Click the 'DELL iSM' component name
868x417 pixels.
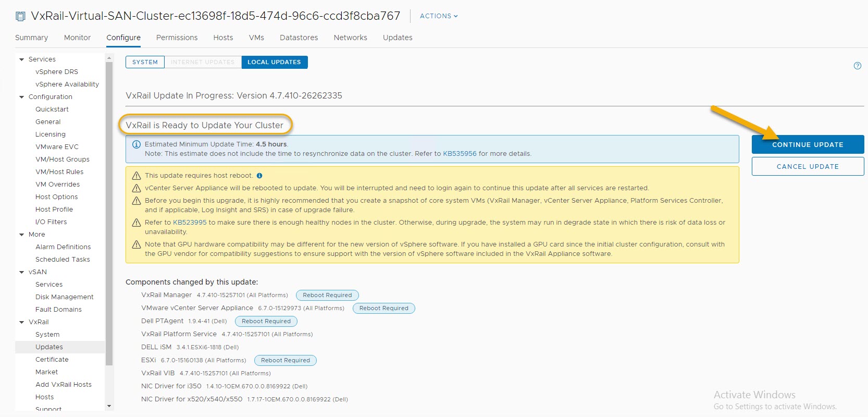156,347
